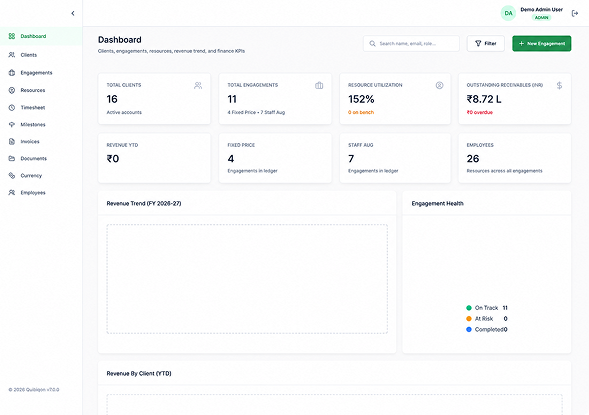Click the '4 Fixed Price • 7 Staff Aug' text
This screenshot has width=589, height=415.
[256, 112]
